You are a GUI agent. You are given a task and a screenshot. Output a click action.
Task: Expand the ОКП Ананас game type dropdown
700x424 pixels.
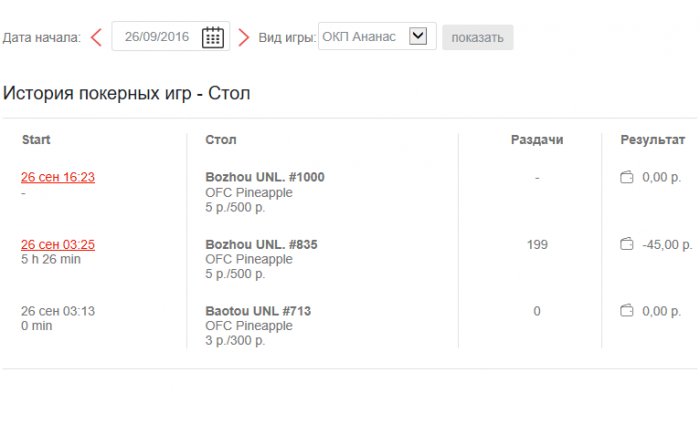pos(419,37)
